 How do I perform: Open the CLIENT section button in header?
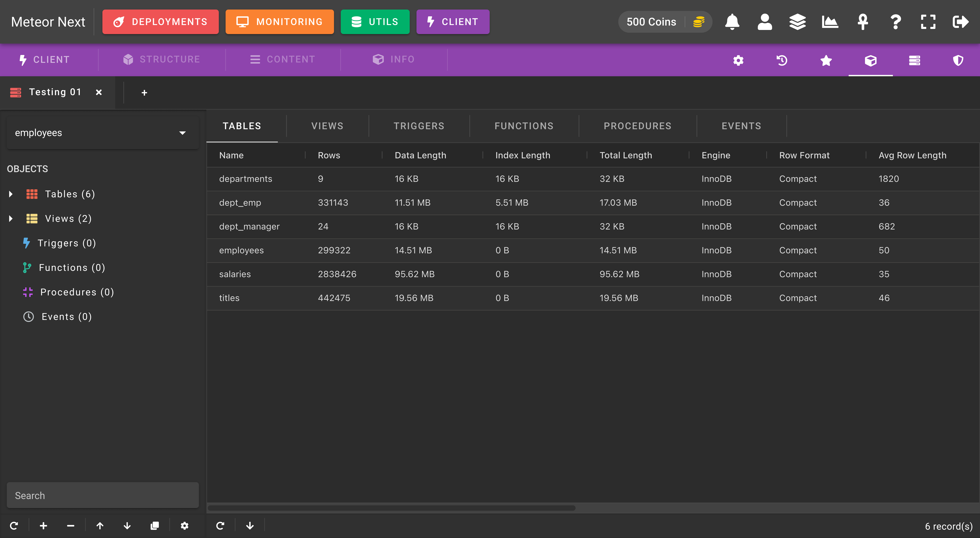coord(453,22)
